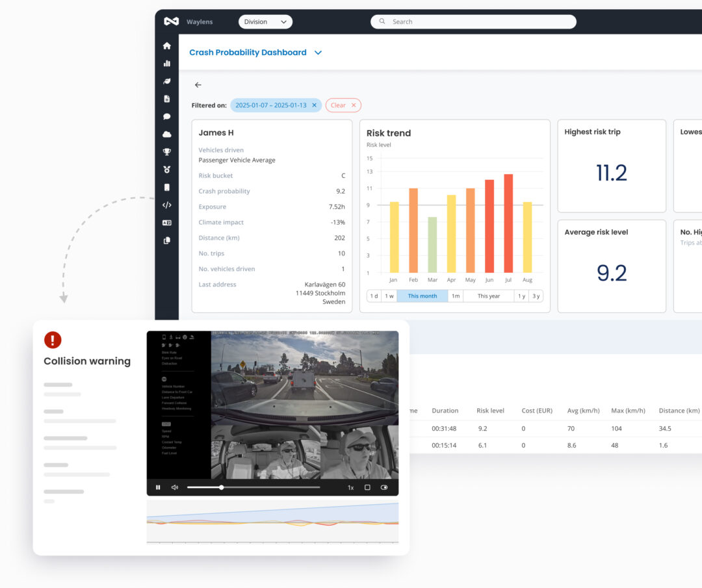Open the eco/climate leaf icon
Viewport: 702px width, 588px height.
[167, 81]
